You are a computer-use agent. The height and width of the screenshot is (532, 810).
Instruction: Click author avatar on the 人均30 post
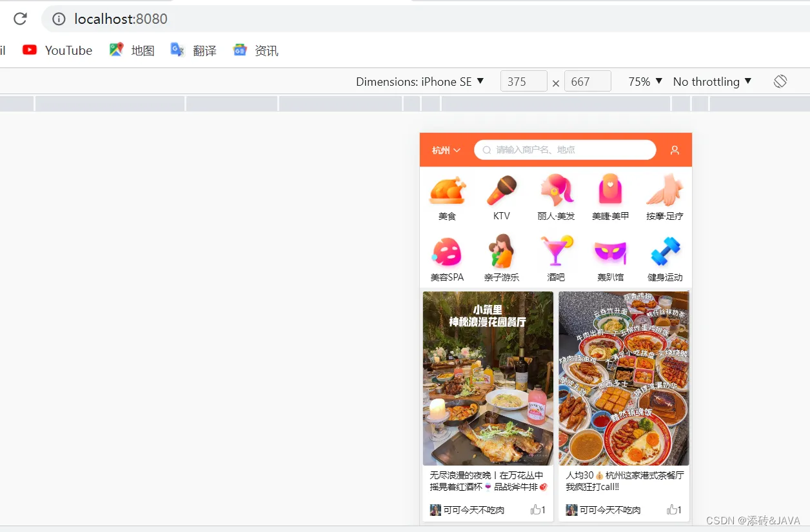[x=571, y=510]
